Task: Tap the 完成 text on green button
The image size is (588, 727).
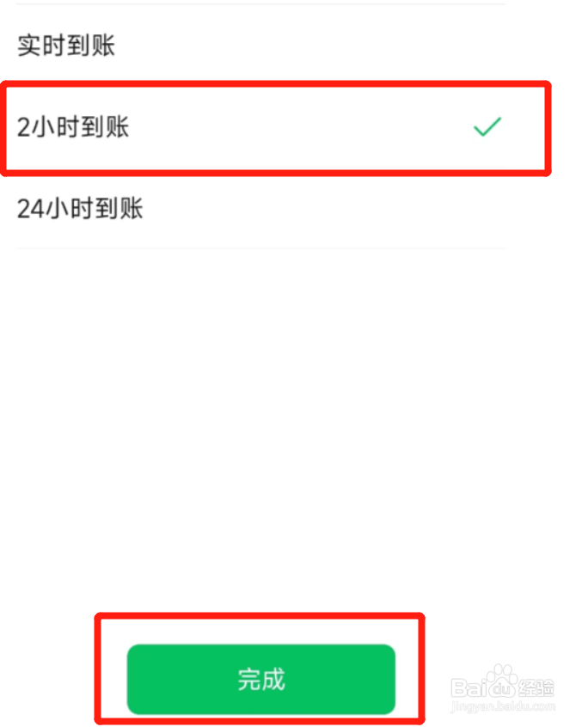Action: (x=261, y=680)
